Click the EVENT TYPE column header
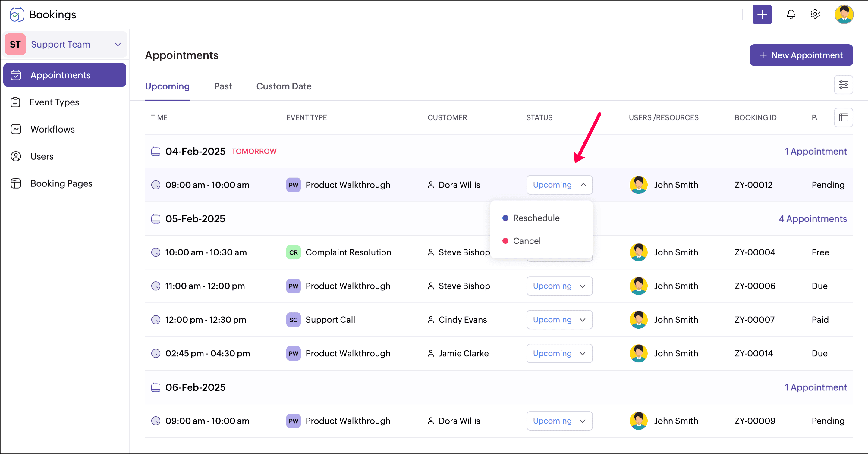 coord(307,117)
